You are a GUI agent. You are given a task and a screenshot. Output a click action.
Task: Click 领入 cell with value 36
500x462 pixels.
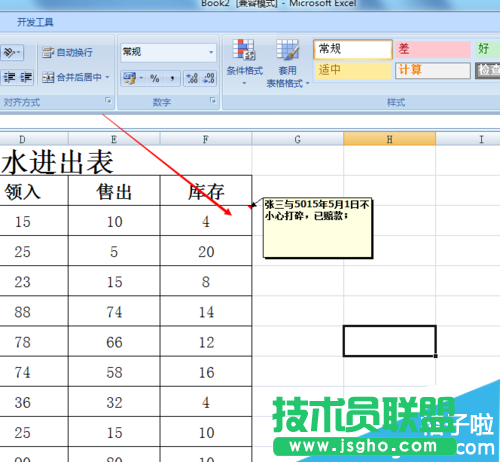[34, 402]
